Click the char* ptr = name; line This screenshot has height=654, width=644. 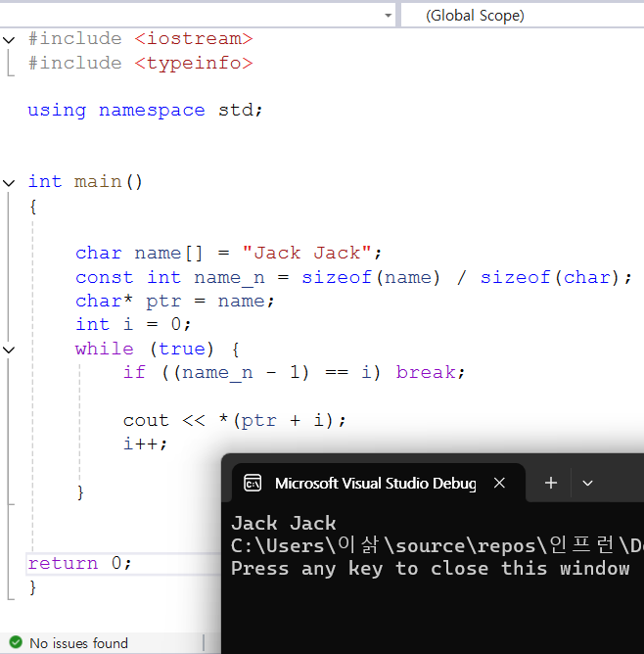174,302
